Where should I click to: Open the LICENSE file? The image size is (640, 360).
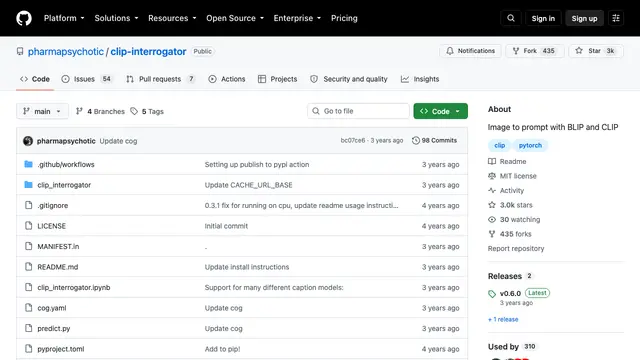tap(51, 226)
